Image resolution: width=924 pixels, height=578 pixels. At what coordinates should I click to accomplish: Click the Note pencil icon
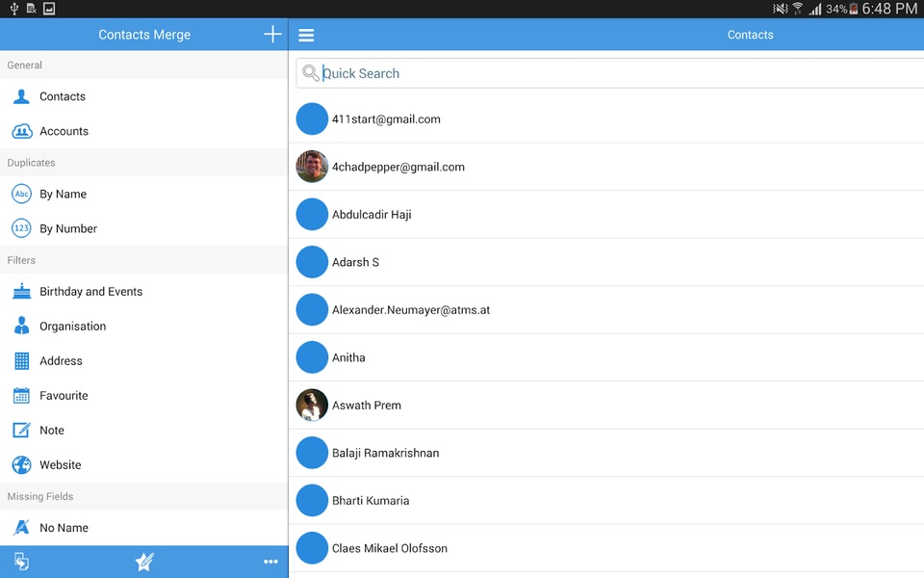coord(21,430)
